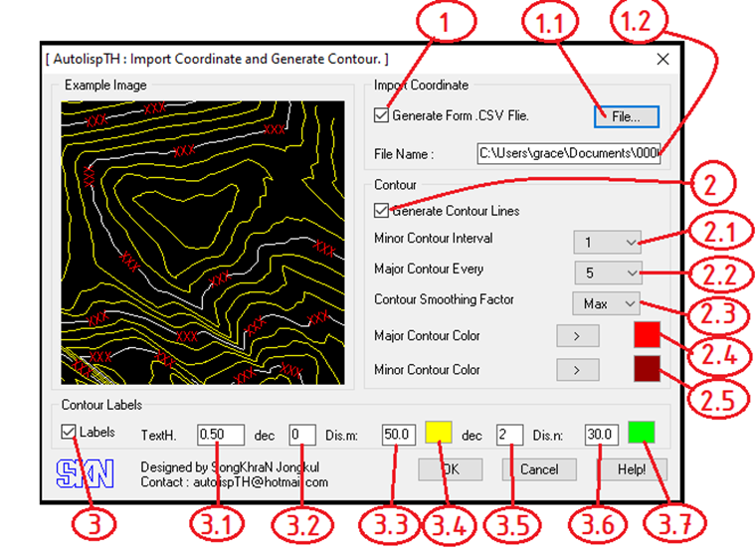Click the 'Minor Contour Interval' label
This screenshot has height=549, width=756.
pos(434,238)
